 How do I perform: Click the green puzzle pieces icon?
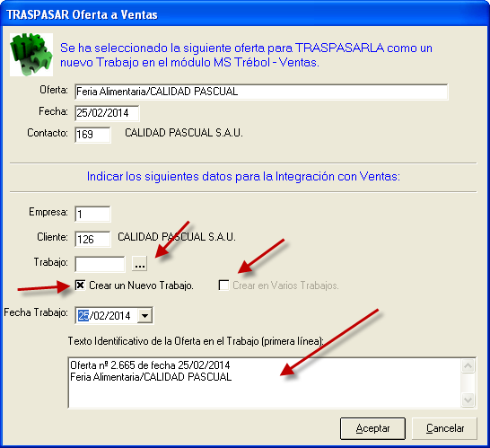click(31, 55)
